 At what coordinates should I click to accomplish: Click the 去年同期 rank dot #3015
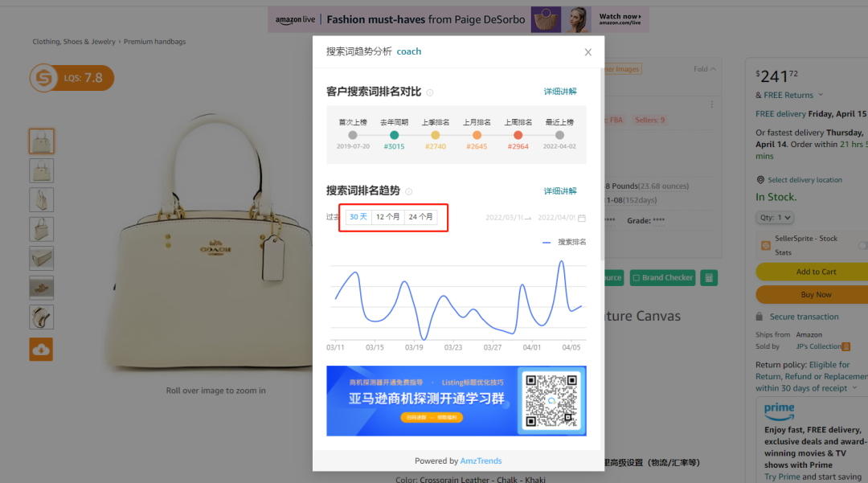click(x=394, y=135)
